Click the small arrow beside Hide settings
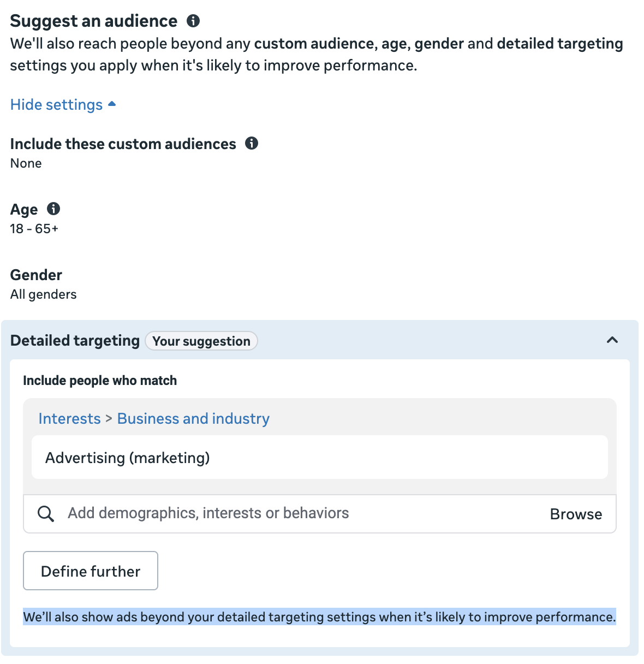644x664 pixels. (x=112, y=104)
